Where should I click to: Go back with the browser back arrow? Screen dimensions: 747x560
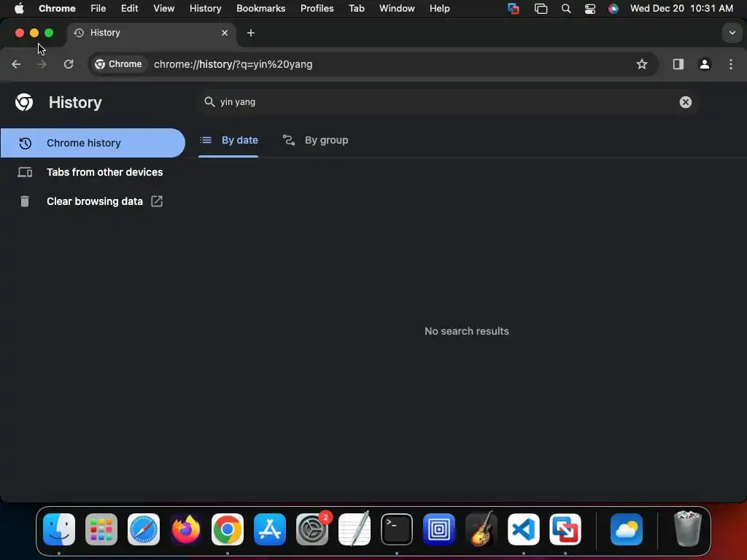16,64
